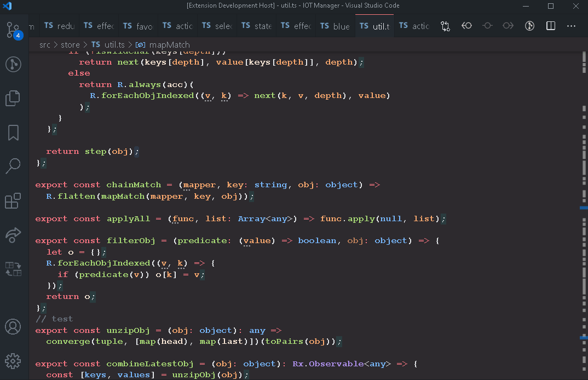Click the editor vertical scrollbar
Viewport: 588px width, 380px height.
click(x=584, y=216)
